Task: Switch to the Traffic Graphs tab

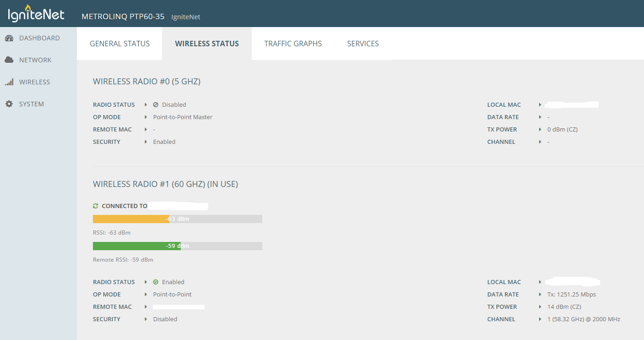Action: point(293,44)
